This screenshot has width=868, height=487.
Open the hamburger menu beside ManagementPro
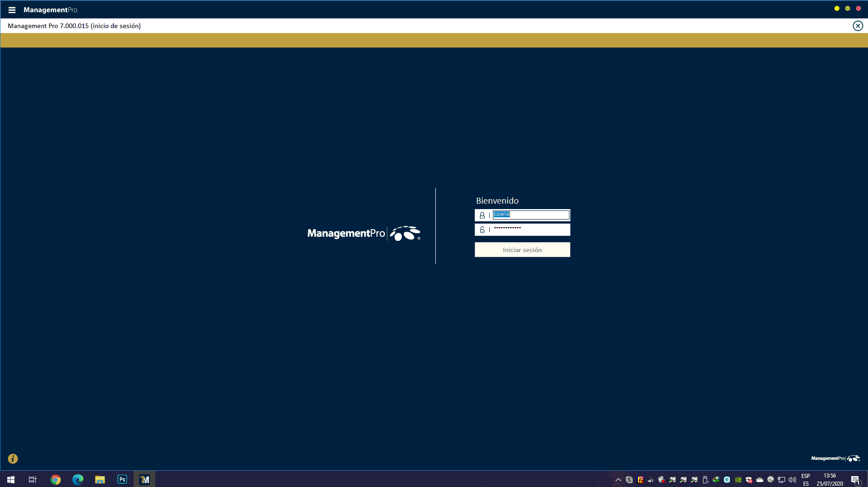point(12,10)
